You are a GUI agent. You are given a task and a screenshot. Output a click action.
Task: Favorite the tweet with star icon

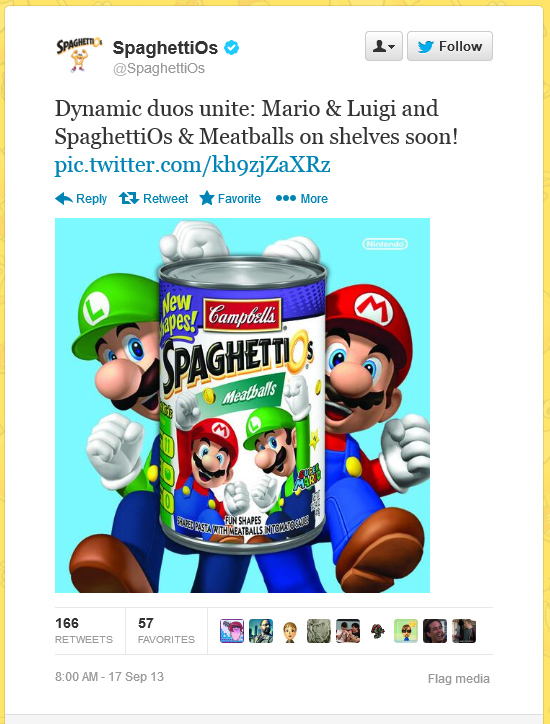pos(230,199)
